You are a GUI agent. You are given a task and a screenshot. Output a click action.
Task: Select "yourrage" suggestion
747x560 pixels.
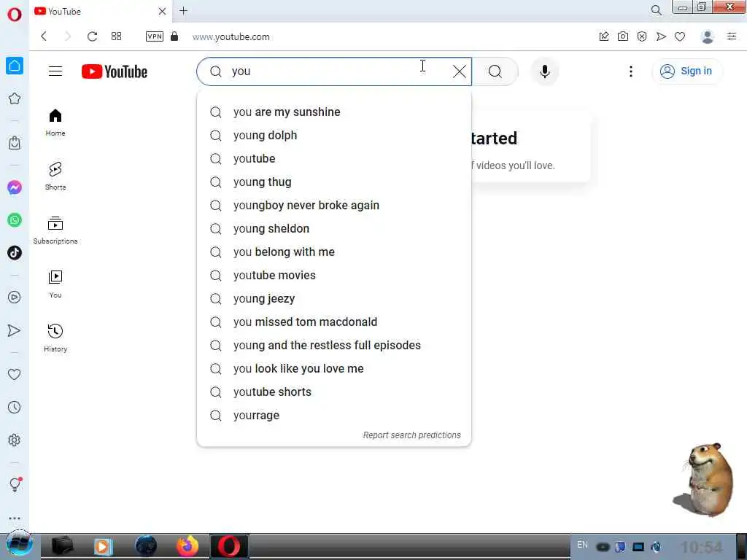pyautogui.click(x=334, y=415)
